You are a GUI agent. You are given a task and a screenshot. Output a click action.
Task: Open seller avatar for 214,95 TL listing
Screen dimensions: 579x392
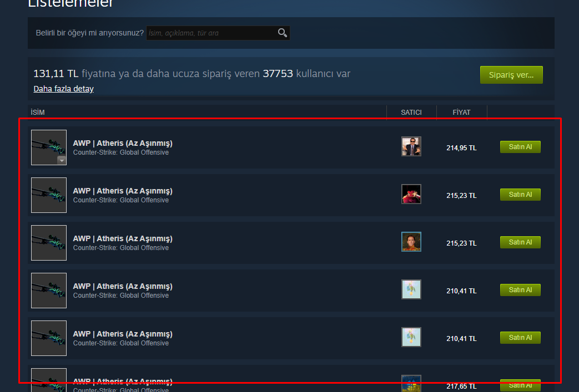(x=411, y=146)
